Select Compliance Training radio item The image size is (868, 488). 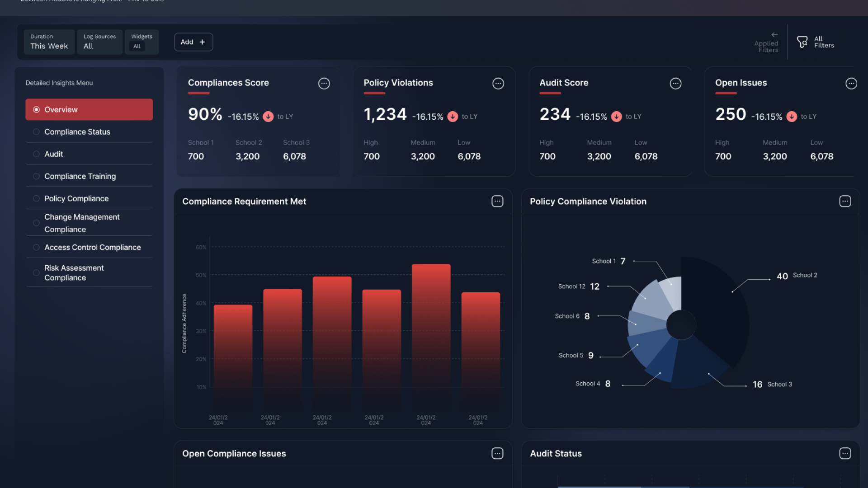(37, 176)
